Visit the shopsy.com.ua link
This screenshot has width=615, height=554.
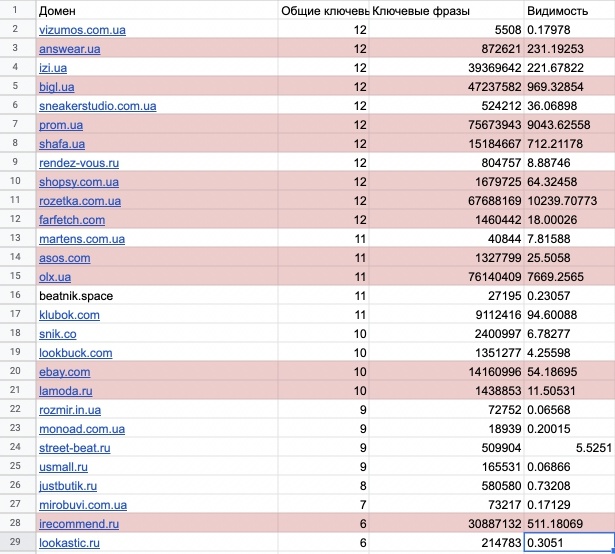pos(79,182)
